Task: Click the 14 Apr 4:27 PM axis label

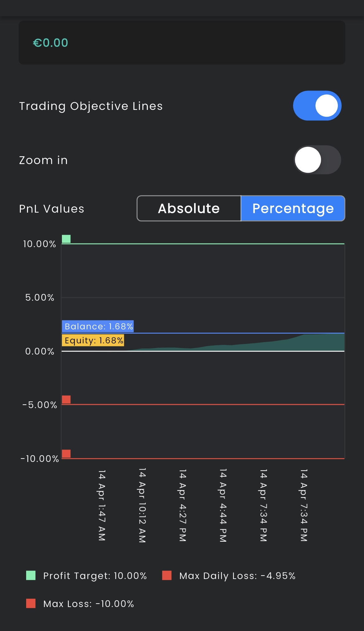Action: 183,505
